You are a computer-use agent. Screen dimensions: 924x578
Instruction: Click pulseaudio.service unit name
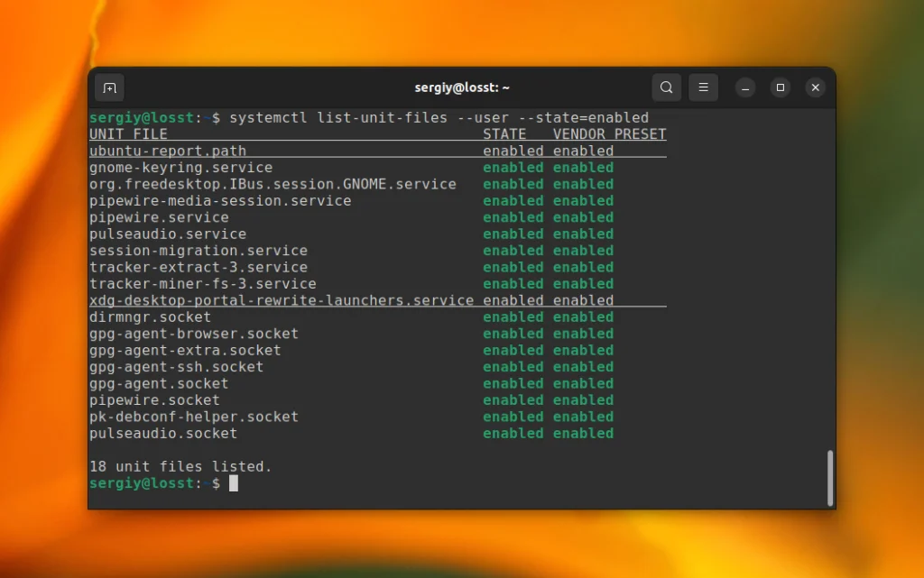[168, 234]
